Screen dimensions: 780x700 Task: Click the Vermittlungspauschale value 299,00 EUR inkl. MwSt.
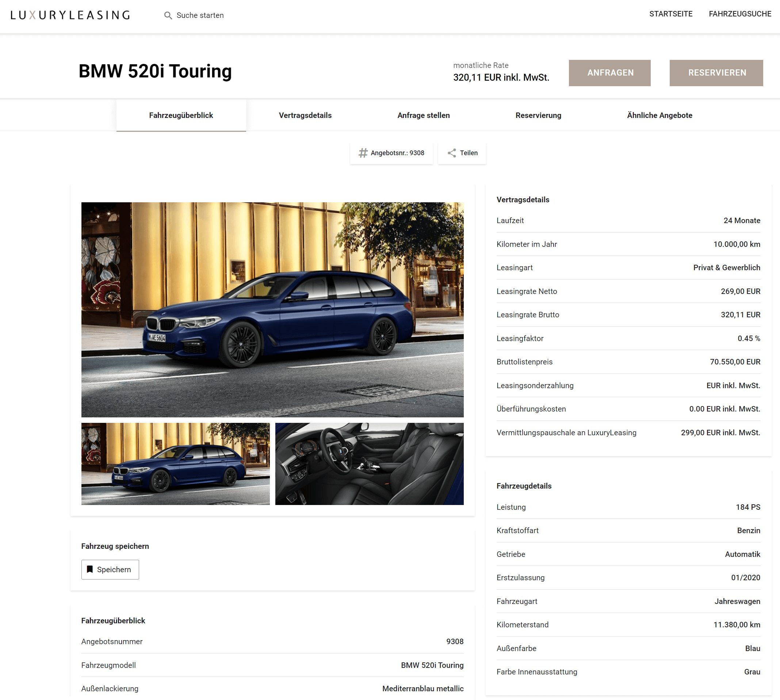point(720,433)
